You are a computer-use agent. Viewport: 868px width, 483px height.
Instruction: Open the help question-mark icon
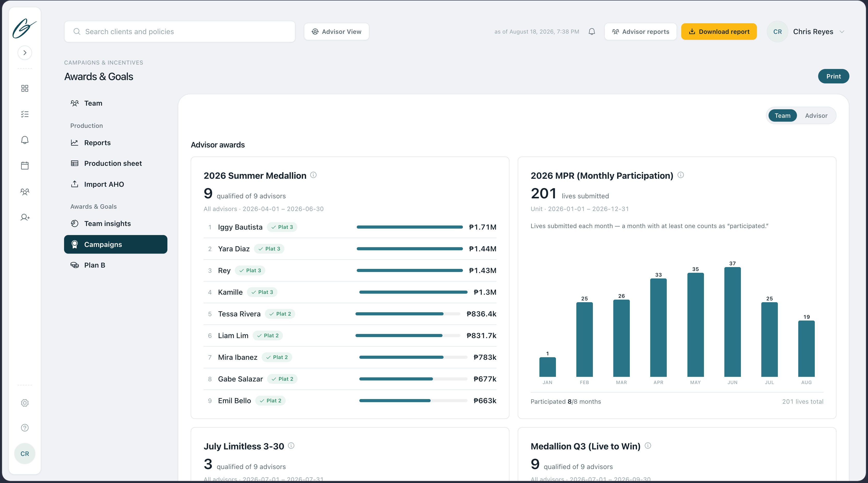click(x=25, y=428)
